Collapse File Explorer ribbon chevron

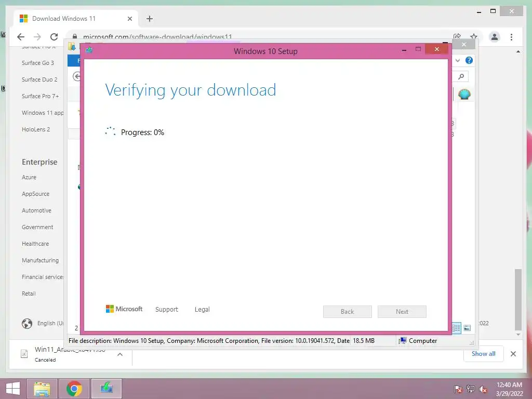click(458, 60)
